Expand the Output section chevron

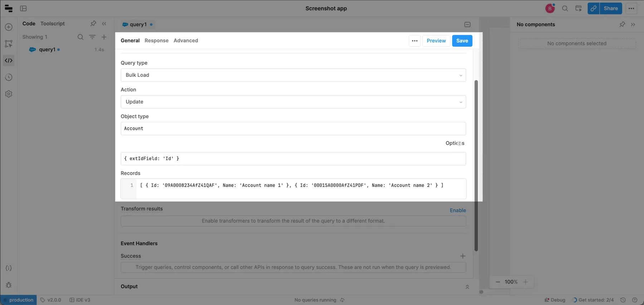pos(467,287)
